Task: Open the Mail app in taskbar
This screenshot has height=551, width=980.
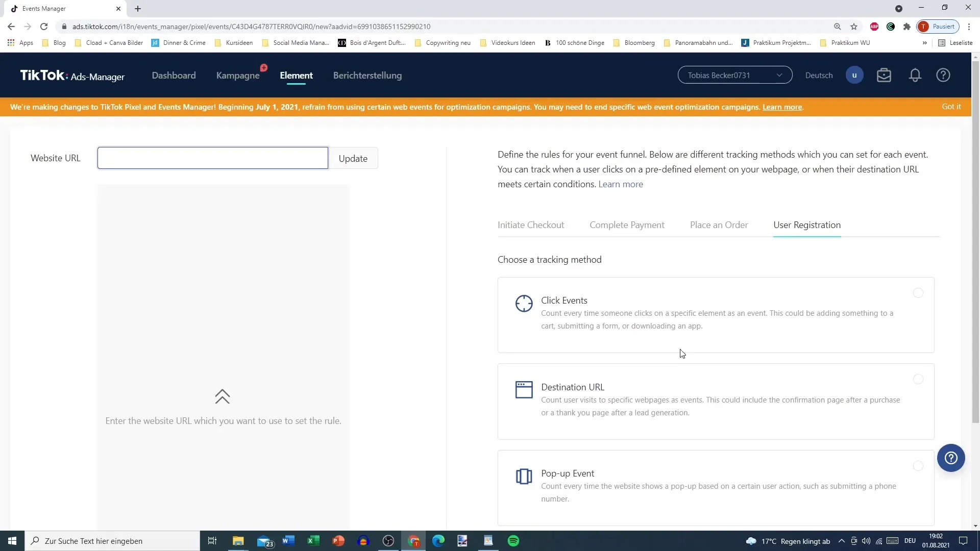Action: coord(265,541)
